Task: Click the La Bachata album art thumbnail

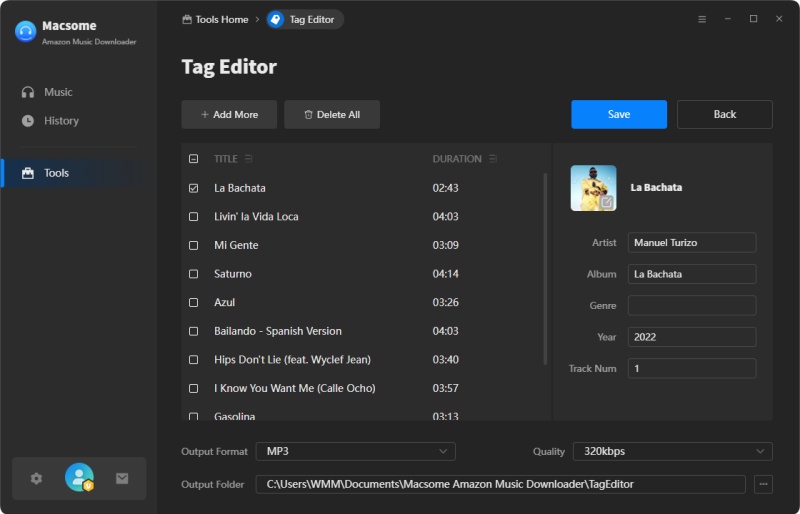Action: pyautogui.click(x=593, y=188)
